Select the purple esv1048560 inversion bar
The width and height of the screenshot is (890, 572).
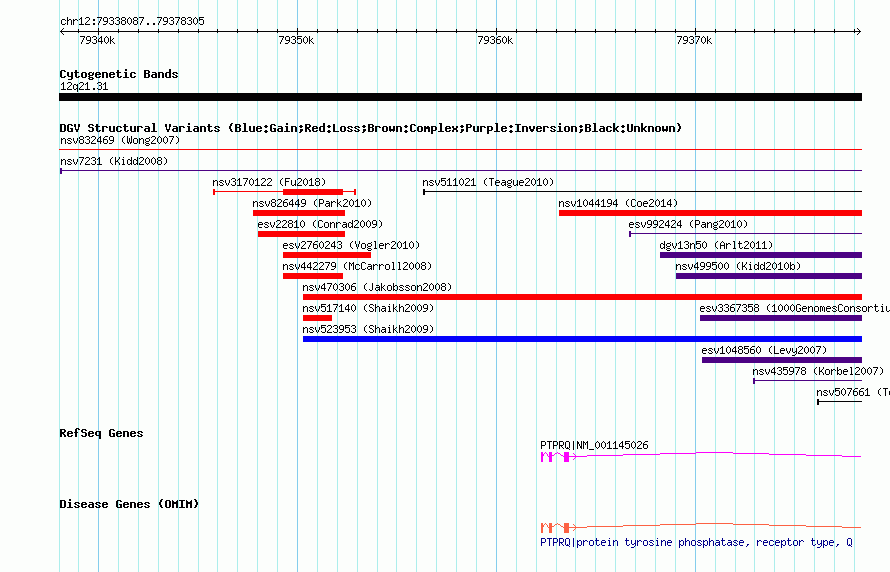[782, 360]
